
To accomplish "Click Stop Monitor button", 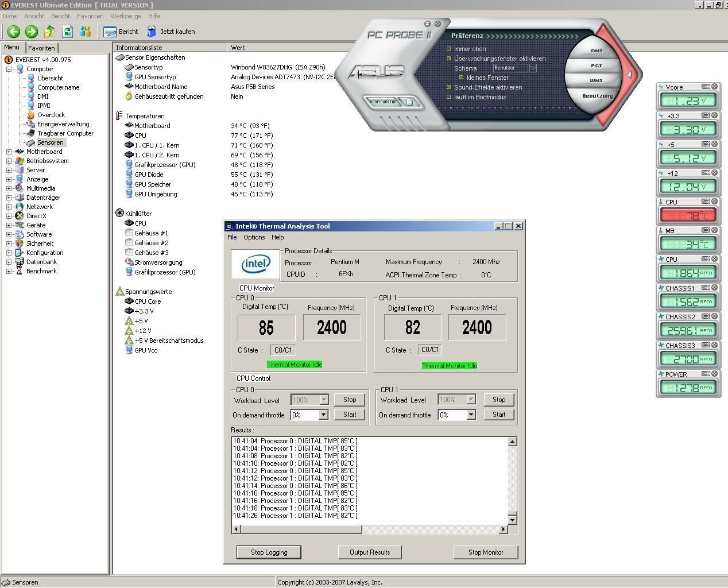I will 486,552.
